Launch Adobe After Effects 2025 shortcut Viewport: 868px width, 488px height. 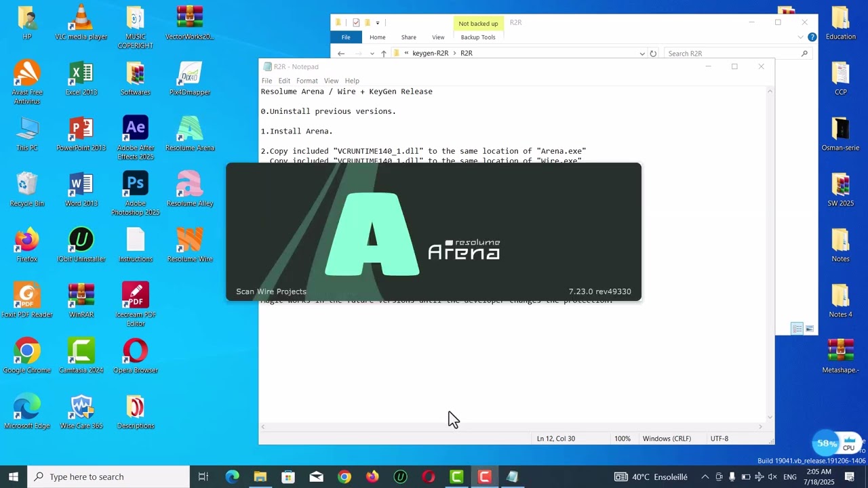coord(136,138)
